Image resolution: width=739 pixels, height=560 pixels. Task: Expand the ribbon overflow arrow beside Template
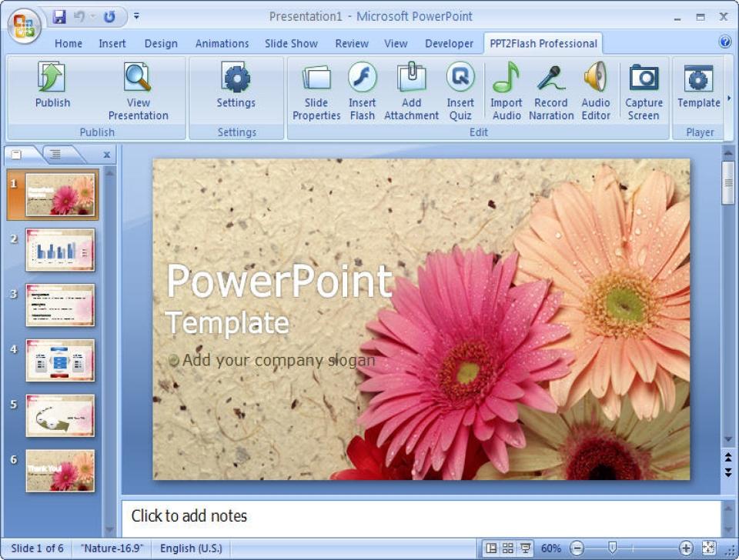point(729,98)
